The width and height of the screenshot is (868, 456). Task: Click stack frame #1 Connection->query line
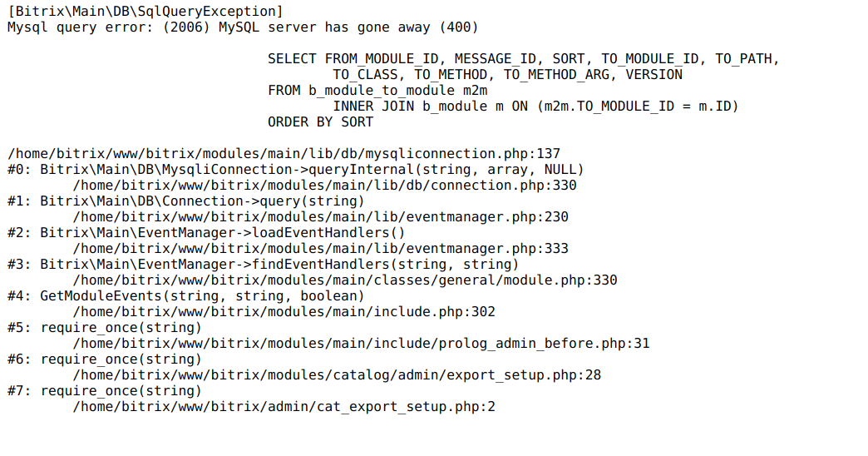[186, 201]
